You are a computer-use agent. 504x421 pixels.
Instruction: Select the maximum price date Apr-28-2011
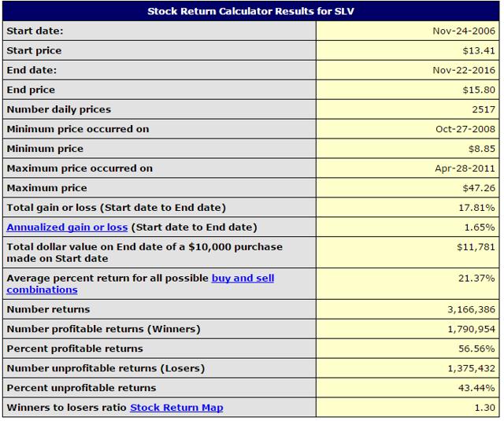point(465,168)
